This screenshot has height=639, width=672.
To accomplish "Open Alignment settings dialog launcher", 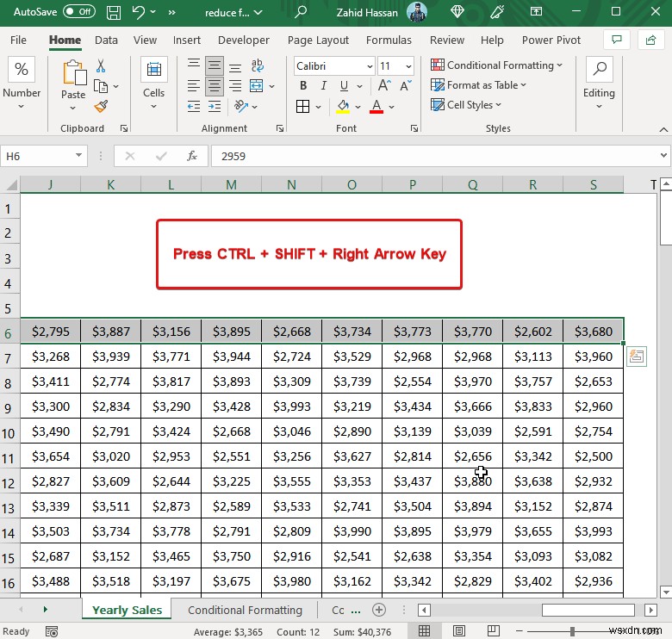I will click(280, 128).
